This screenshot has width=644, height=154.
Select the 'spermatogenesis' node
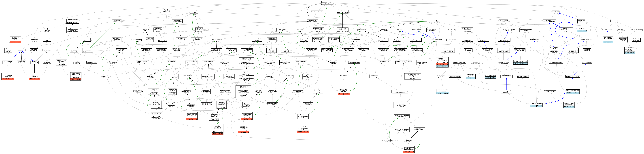pyautogui.click(x=587, y=62)
